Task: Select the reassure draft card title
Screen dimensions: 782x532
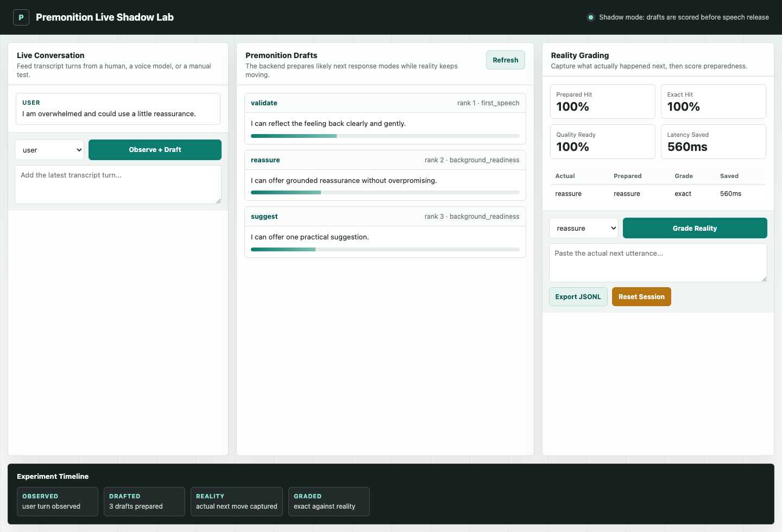Action: click(266, 160)
